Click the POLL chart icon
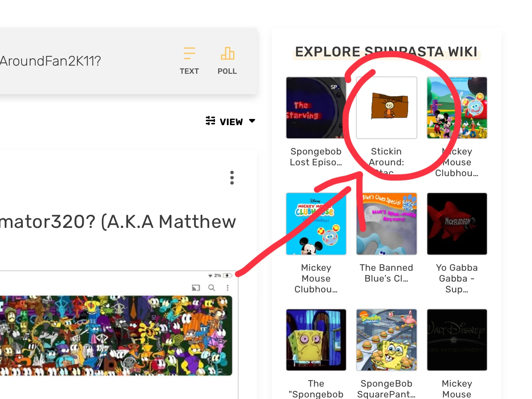 (x=227, y=53)
